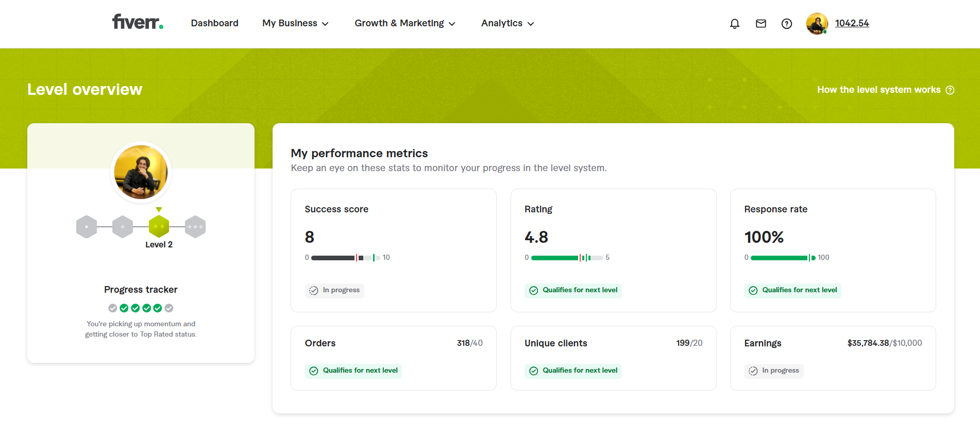
Task: Click check icon in Unique clients badge
Action: tap(534, 371)
